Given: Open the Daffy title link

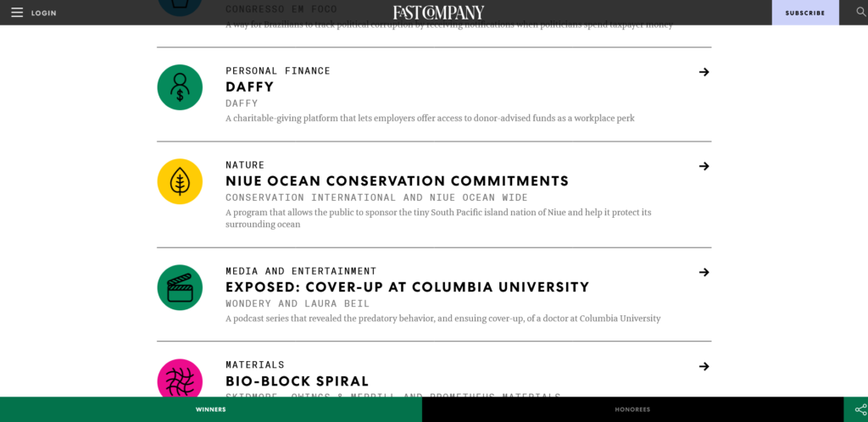Looking at the screenshot, I should [x=249, y=86].
